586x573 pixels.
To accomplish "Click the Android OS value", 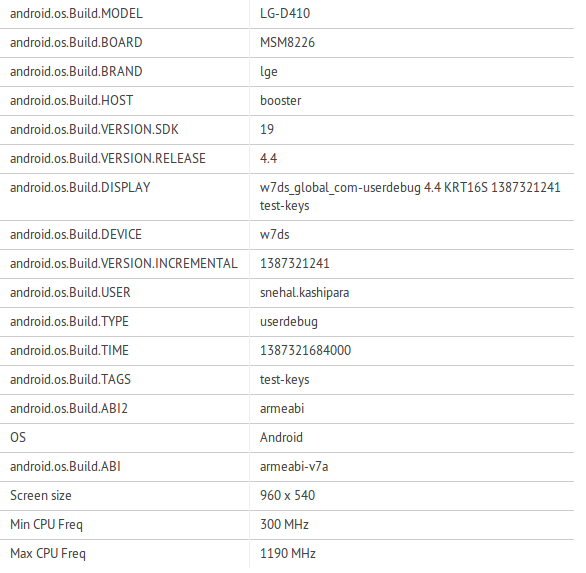I will tap(281, 438).
